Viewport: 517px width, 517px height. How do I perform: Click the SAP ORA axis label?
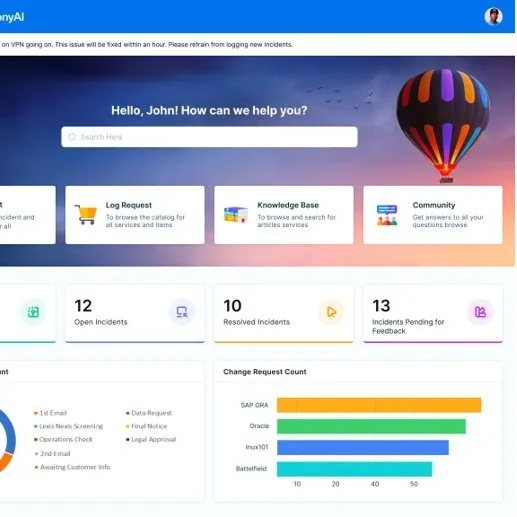click(254, 405)
